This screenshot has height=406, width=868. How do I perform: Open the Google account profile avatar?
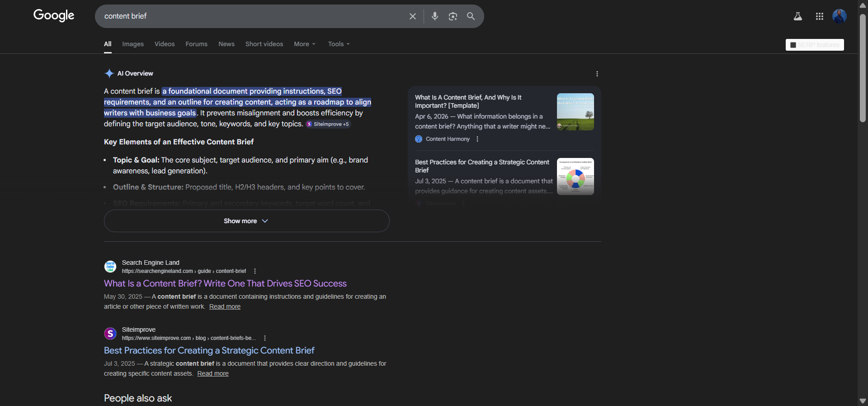tap(840, 16)
